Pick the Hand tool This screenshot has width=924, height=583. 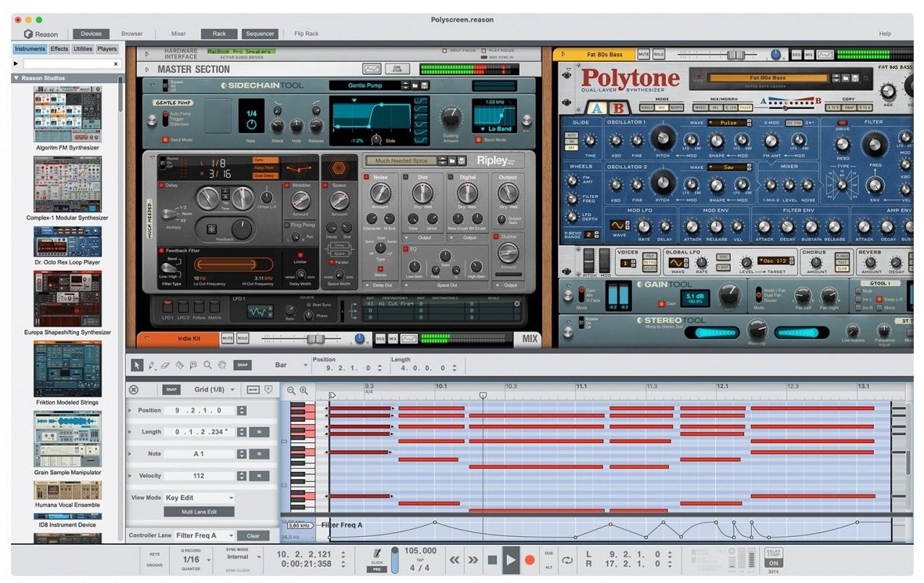(x=221, y=365)
